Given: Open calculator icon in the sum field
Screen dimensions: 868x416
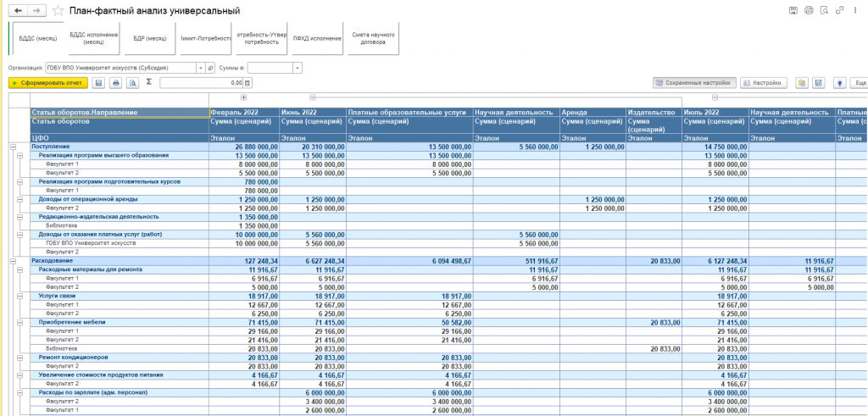Looking at the screenshot, I should (248, 83).
